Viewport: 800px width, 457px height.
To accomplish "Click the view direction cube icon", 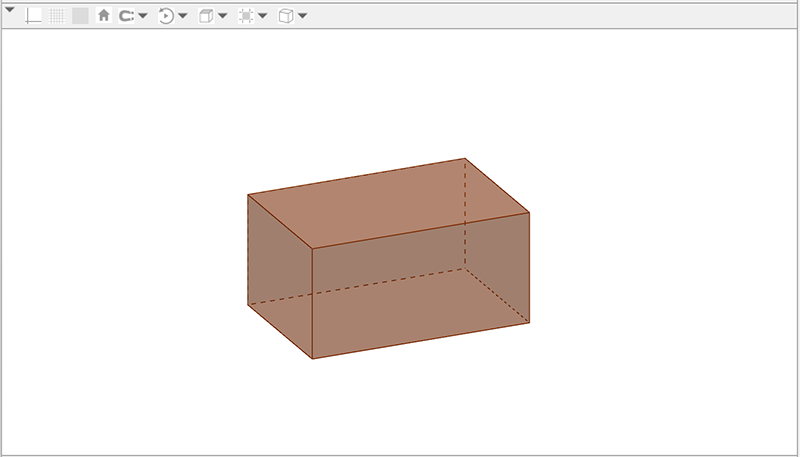I will tap(206, 16).
